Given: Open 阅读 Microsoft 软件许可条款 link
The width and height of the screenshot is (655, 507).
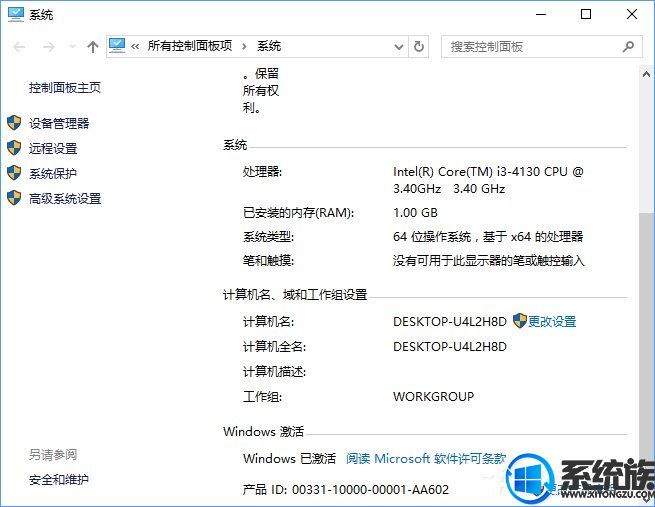Looking at the screenshot, I should tap(426, 458).
